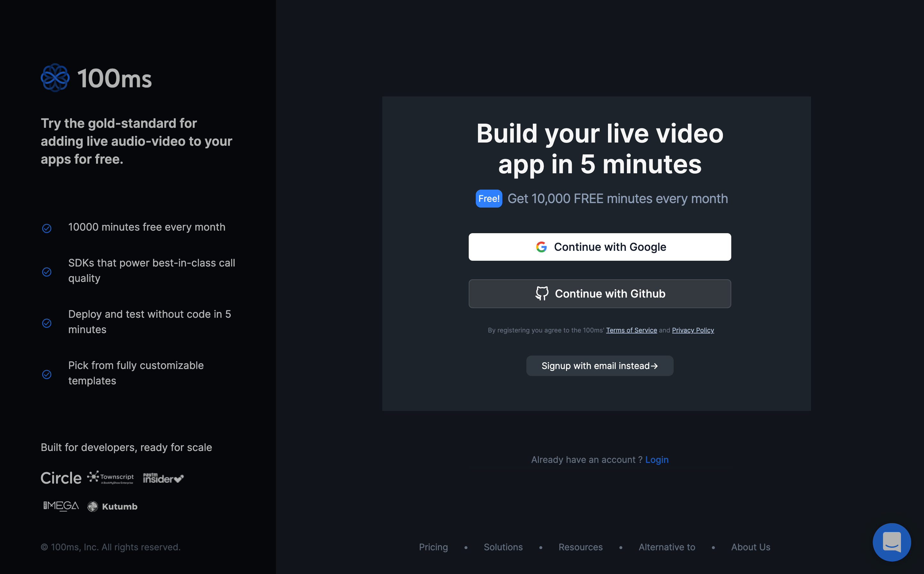
Task: Click the Circle company logo
Action: click(x=61, y=478)
